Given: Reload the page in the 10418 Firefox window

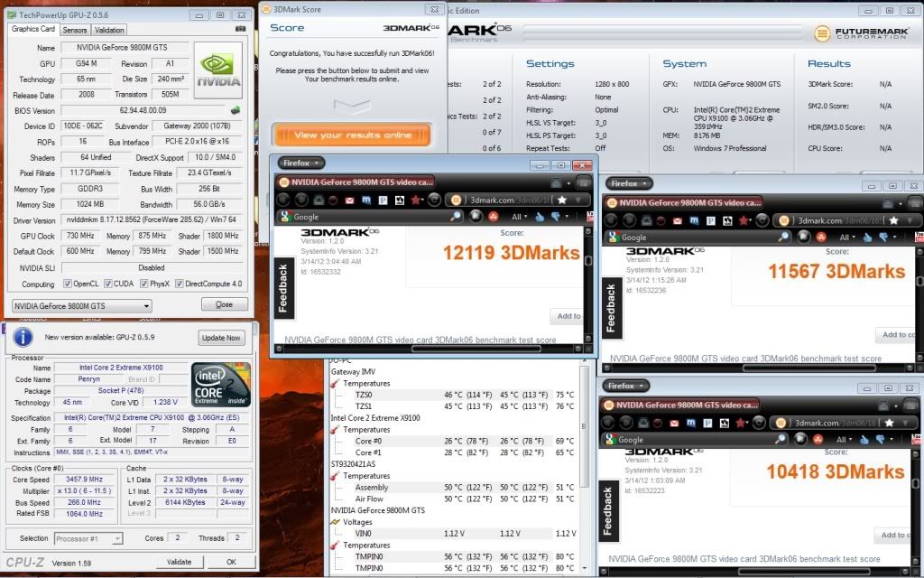Looking at the screenshot, I should click(759, 423).
